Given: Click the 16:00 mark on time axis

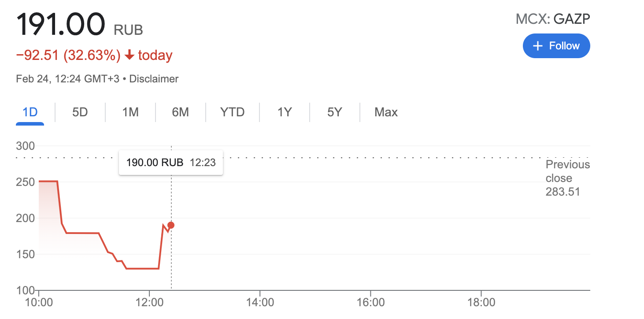Looking at the screenshot, I should (x=371, y=303).
